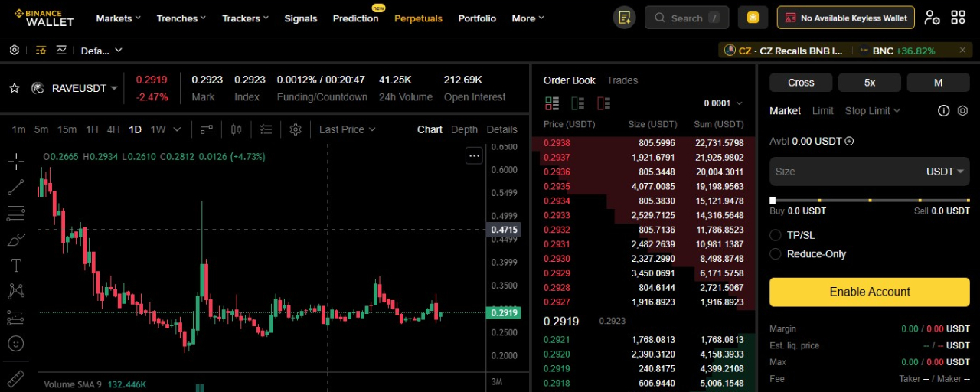Screen dimensions: 980x392
Task: Select the crosshair cursor tool
Action: click(15, 161)
